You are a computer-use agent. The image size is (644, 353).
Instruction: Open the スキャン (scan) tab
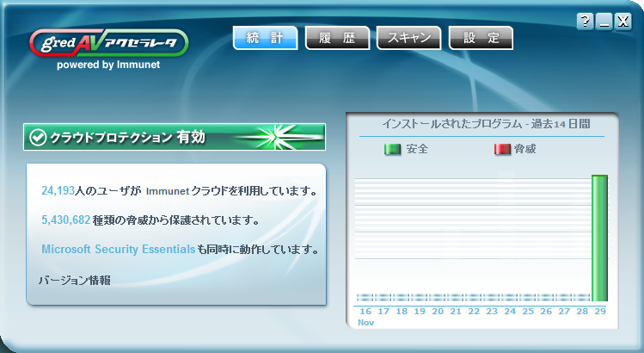409,38
